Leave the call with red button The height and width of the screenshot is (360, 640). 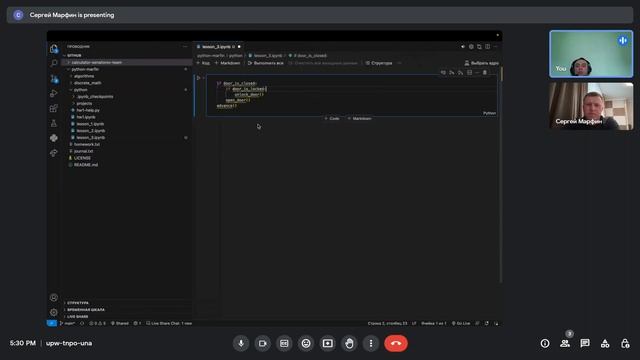(396, 343)
